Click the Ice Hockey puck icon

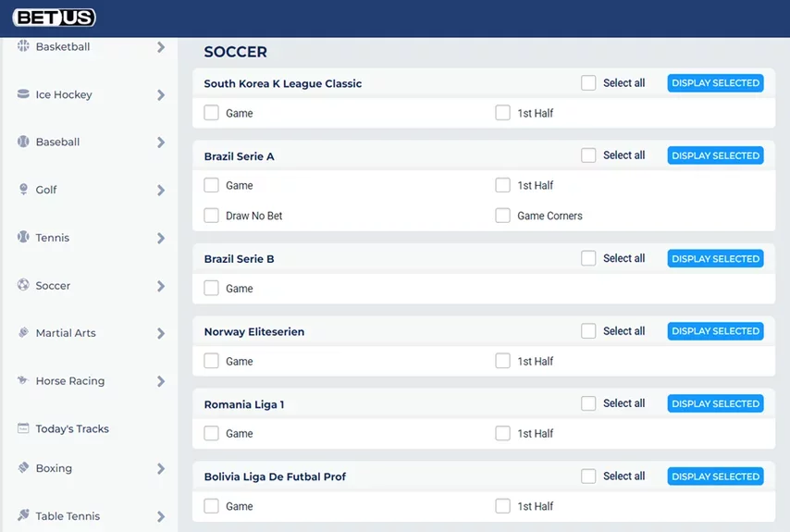(x=23, y=93)
